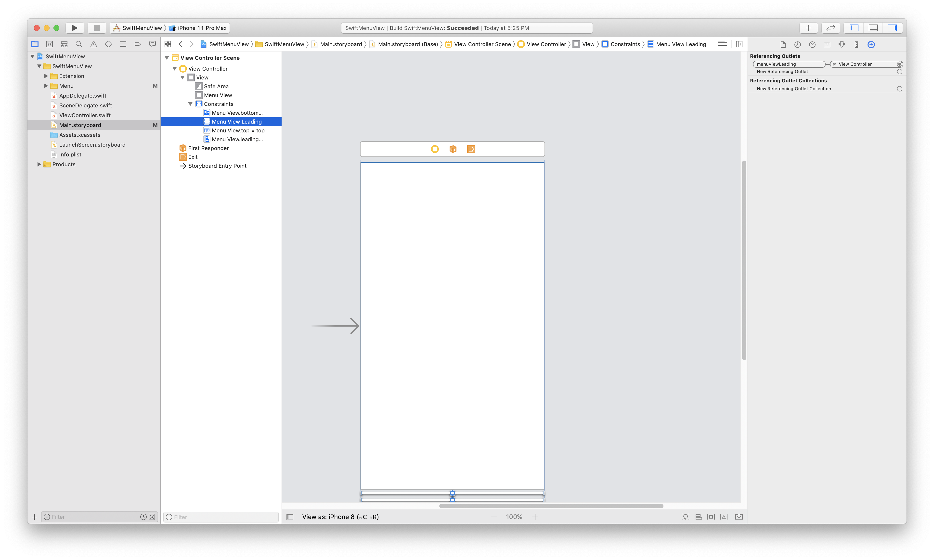
Task: Collapse the Constraints group in outline
Action: (190, 104)
